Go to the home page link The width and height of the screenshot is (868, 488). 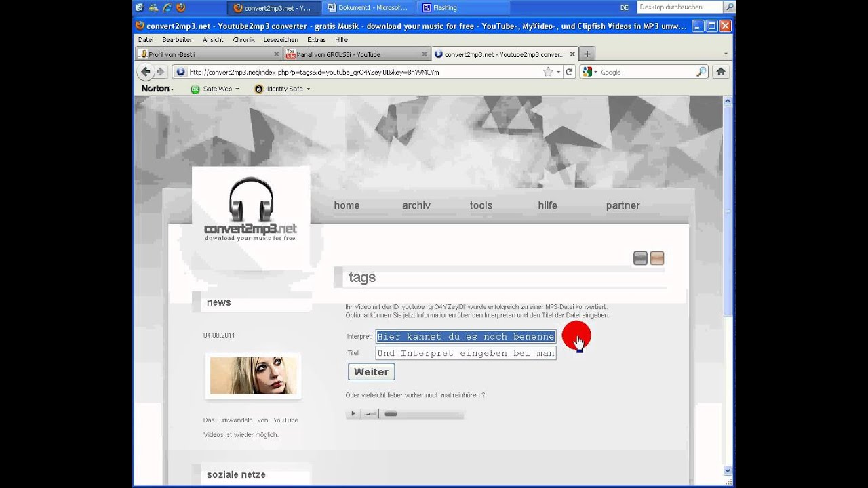347,205
